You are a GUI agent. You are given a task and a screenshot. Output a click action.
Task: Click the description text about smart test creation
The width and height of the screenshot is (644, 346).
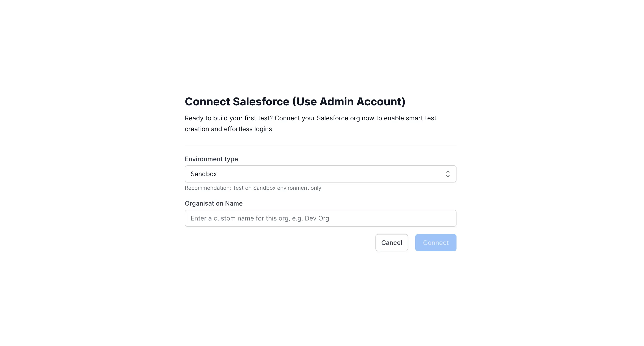[x=310, y=123]
